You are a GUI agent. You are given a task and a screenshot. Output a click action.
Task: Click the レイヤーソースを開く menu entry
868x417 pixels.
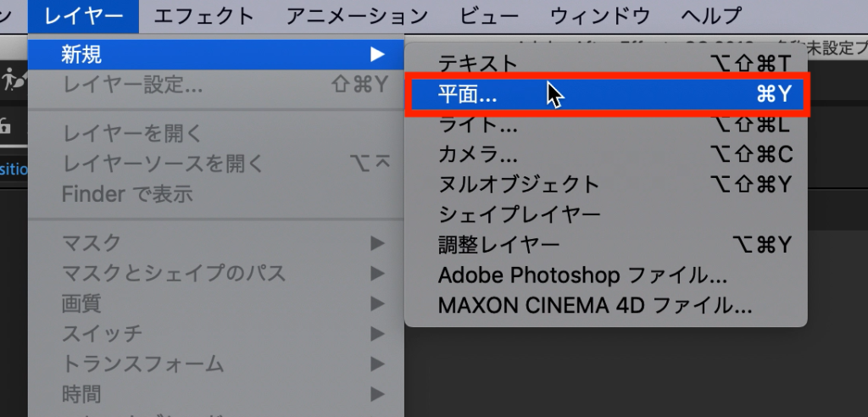tap(216, 164)
